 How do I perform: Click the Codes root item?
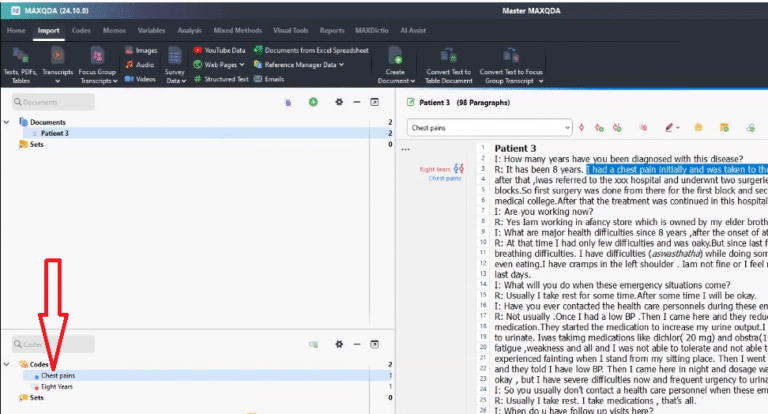point(34,364)
